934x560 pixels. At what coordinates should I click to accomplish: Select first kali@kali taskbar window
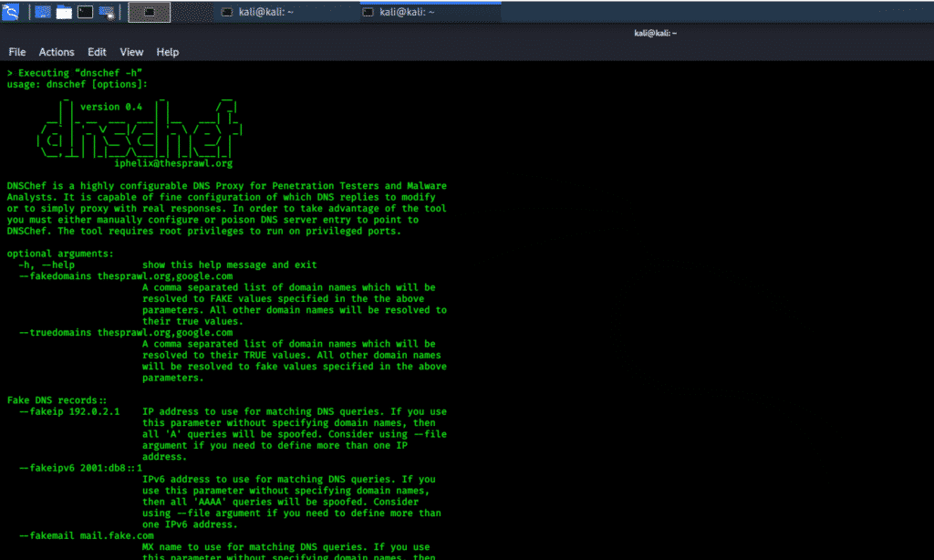coord(287,12)
